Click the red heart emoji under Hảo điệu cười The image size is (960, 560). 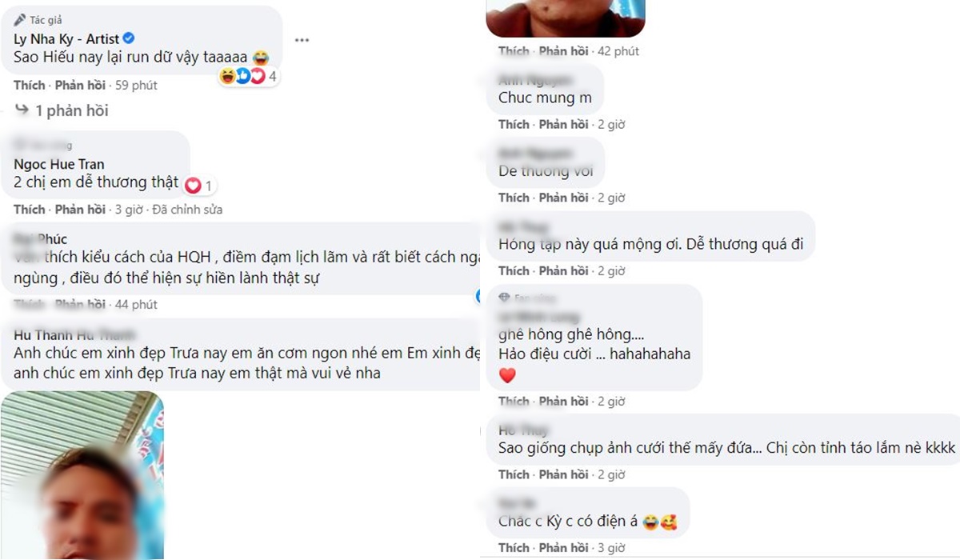click(x=507, y=374)
